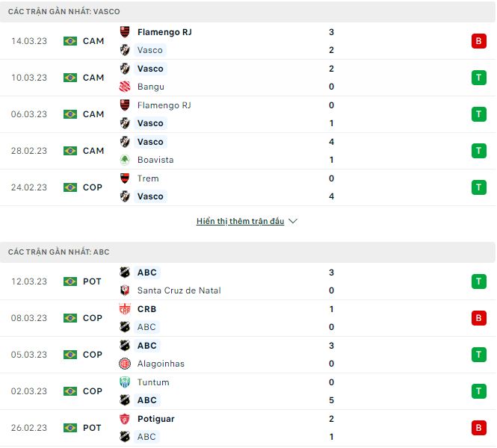This screenshot has width=497, height=448.
Task: Click the Tuntum team name link
Action: [153, 382]
